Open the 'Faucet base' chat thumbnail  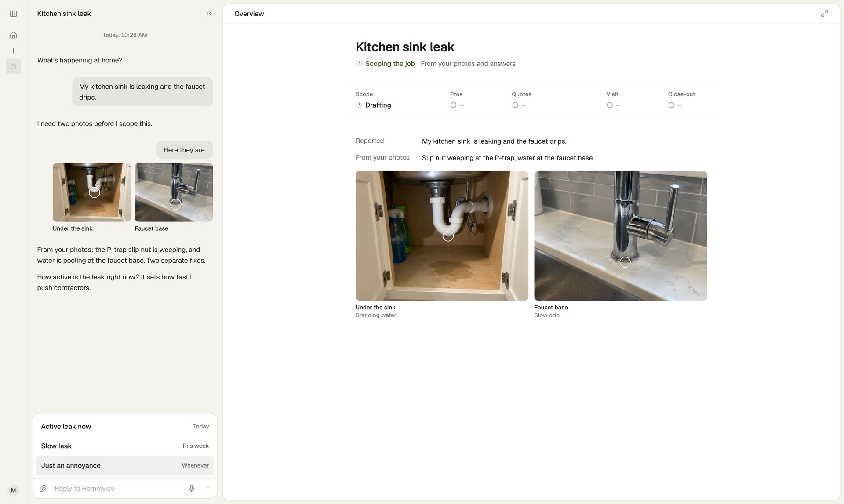point(174,192)
